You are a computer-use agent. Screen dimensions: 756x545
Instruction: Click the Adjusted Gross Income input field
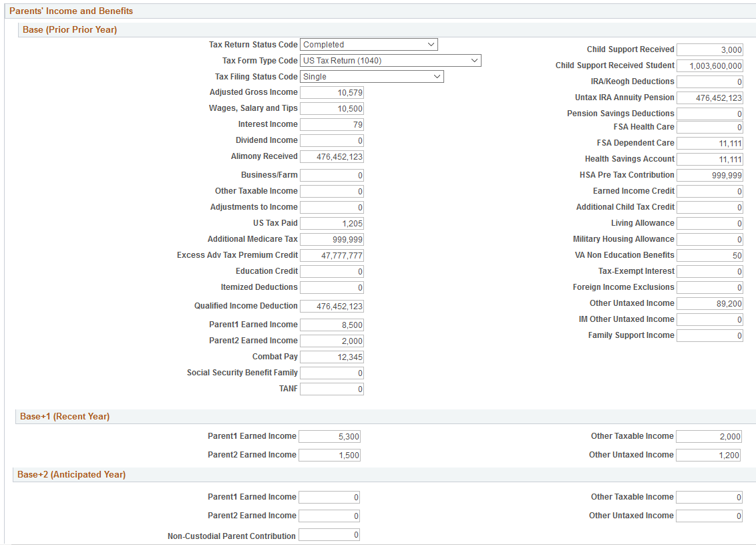click(331, 92)
